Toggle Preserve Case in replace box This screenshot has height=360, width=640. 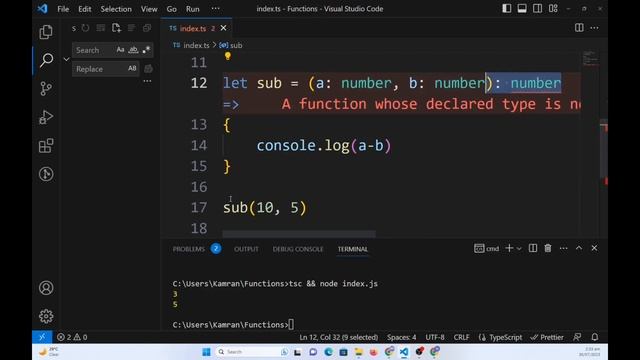tap(132, 69)
